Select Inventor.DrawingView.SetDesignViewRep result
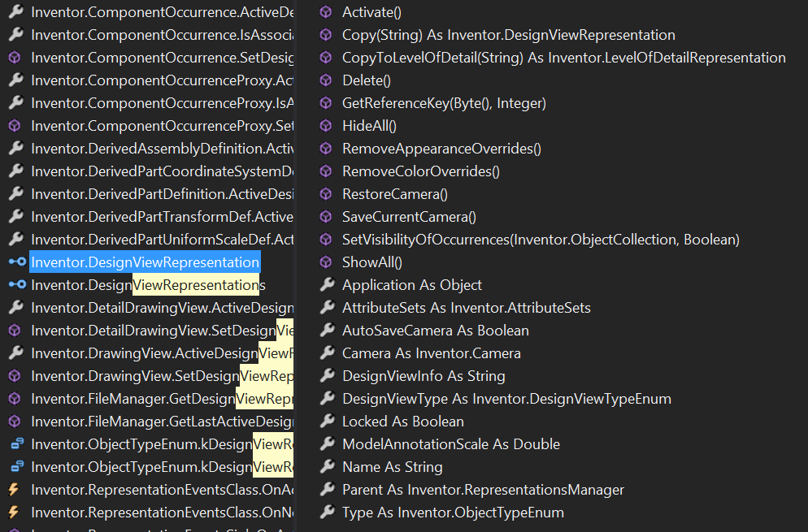Viewport: 808px width, 532px height. 163,375
